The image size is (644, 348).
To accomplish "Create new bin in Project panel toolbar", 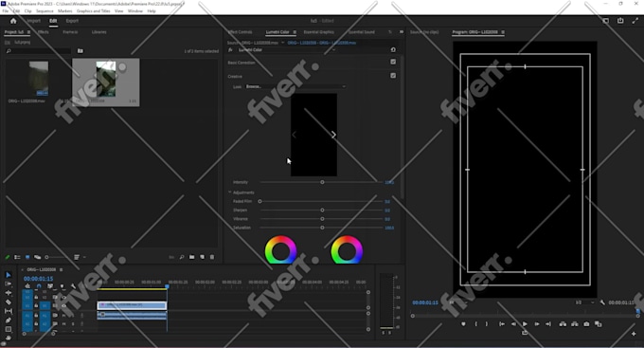I will pyautogui.click(x=192, y=257).
